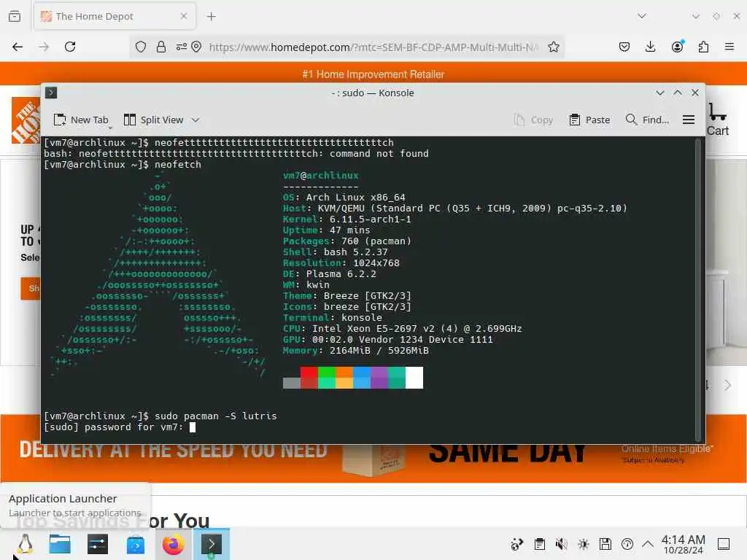The image size is (747, 560).
Task: Switch to Konsole in taskbar
Action: [x=211, y=544]
